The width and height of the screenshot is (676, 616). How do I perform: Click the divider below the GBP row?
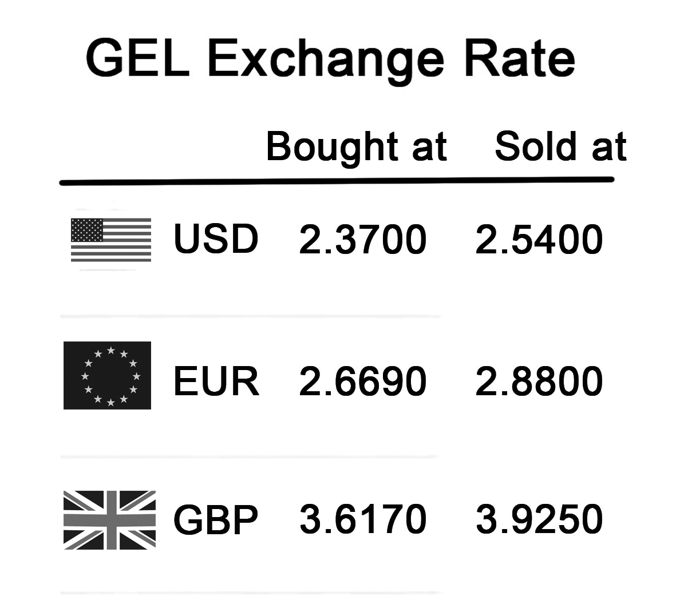(251, 593)
